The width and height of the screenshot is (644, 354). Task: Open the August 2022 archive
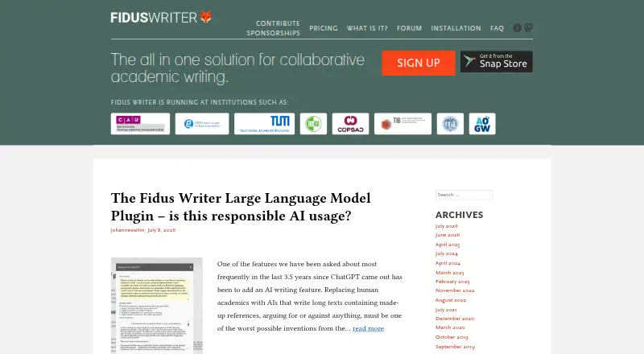[x=451, y=300]
